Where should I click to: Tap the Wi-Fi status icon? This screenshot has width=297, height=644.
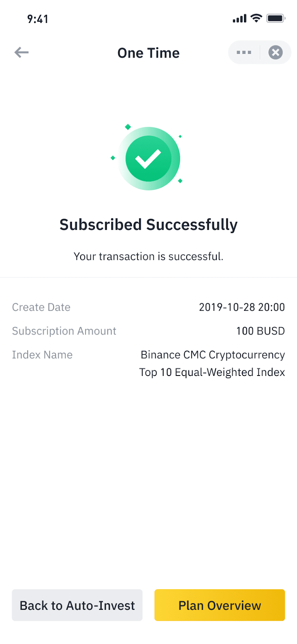[x=256, y=18]
